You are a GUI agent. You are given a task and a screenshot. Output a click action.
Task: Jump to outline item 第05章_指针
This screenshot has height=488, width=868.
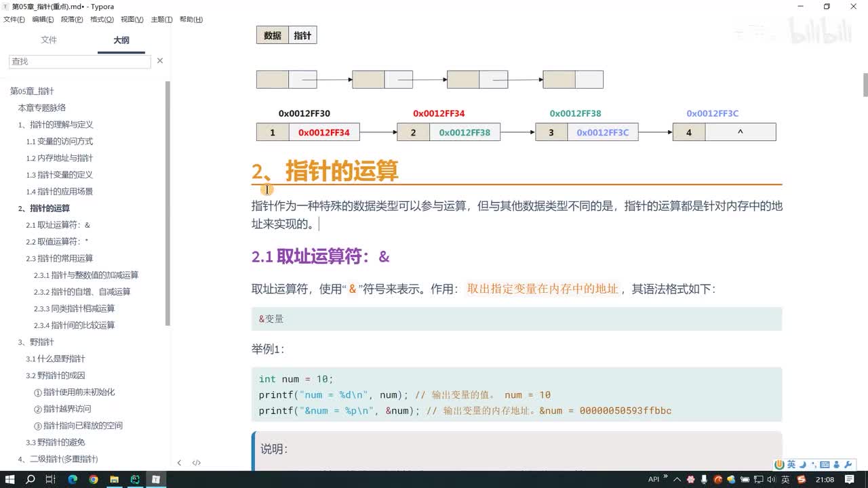click(32, 91)
